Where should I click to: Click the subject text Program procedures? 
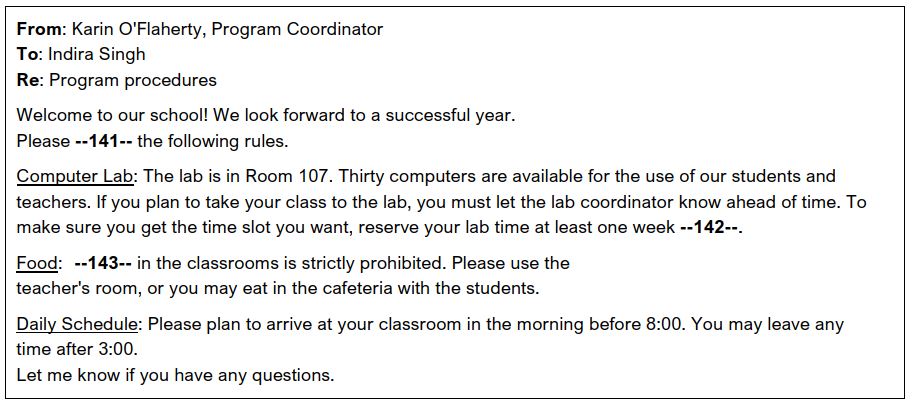pos(133,80)
